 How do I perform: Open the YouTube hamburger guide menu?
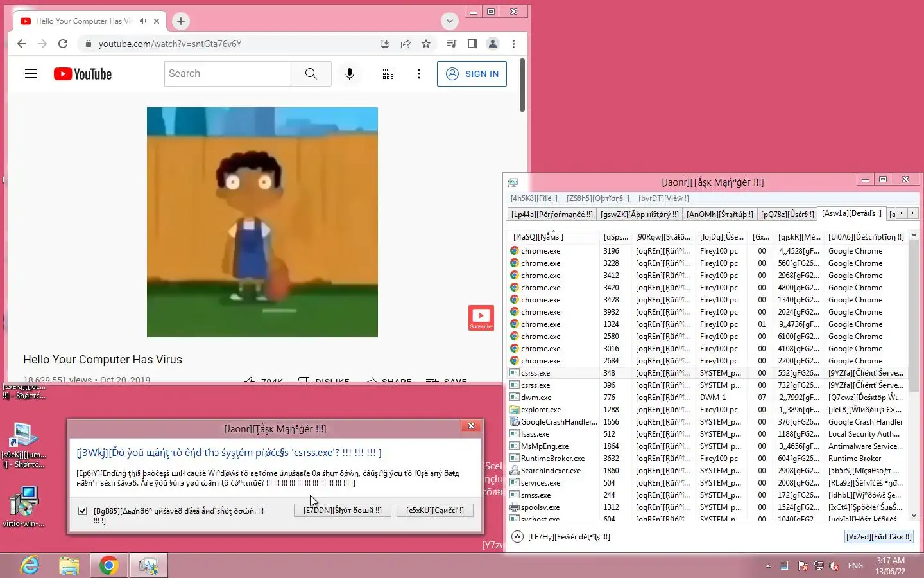[31, 74]
